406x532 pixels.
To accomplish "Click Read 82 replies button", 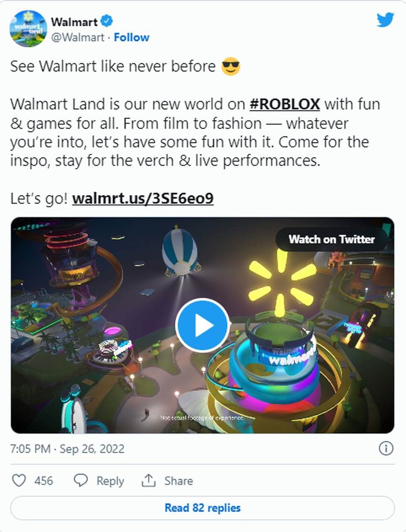I will pos(203,508).
